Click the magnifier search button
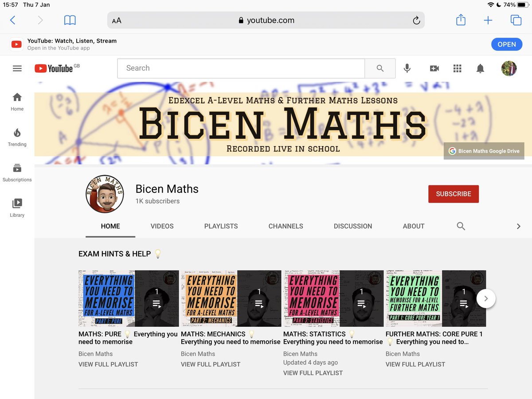532x399 pixels. click(x=380, y=68)
